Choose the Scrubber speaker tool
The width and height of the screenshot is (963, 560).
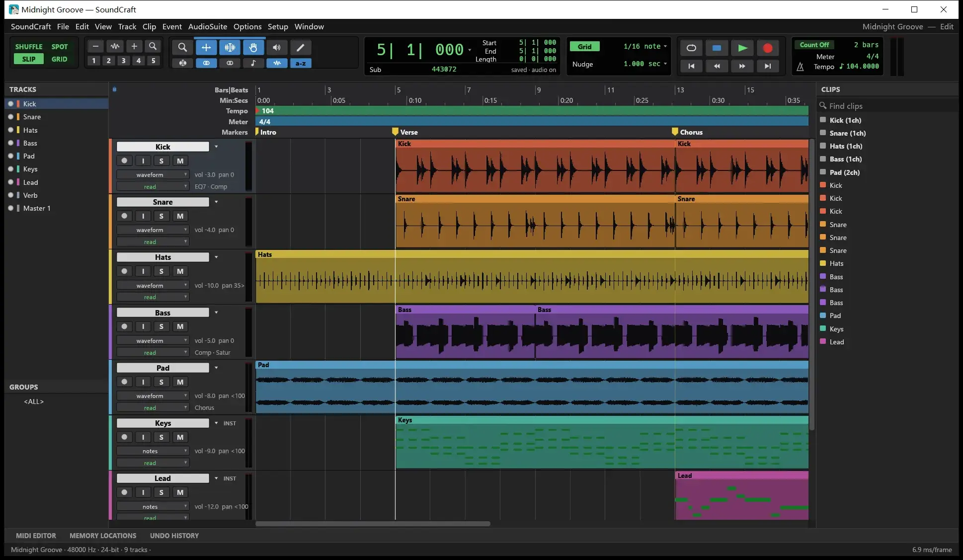[x=277, y=48]
